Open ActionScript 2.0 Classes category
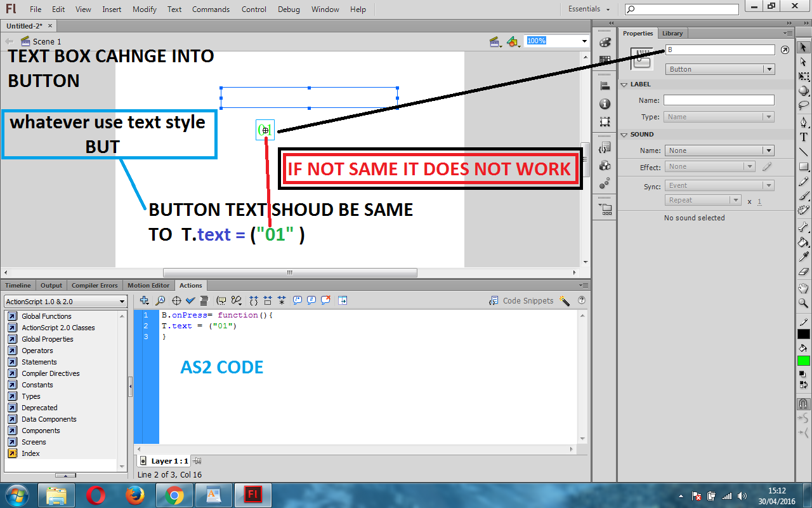The image size is (812, 508). tap(58, 328)
